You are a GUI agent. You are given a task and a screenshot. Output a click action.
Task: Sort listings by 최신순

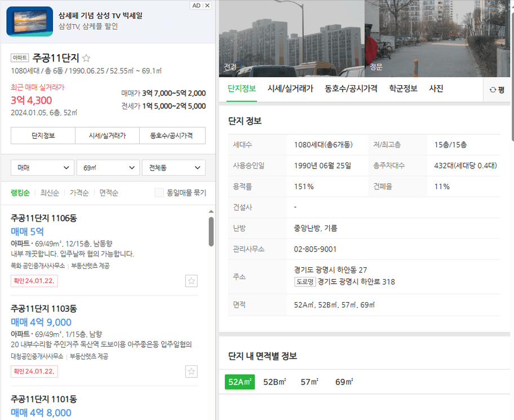pyautogui.click(x=50, y=193)
